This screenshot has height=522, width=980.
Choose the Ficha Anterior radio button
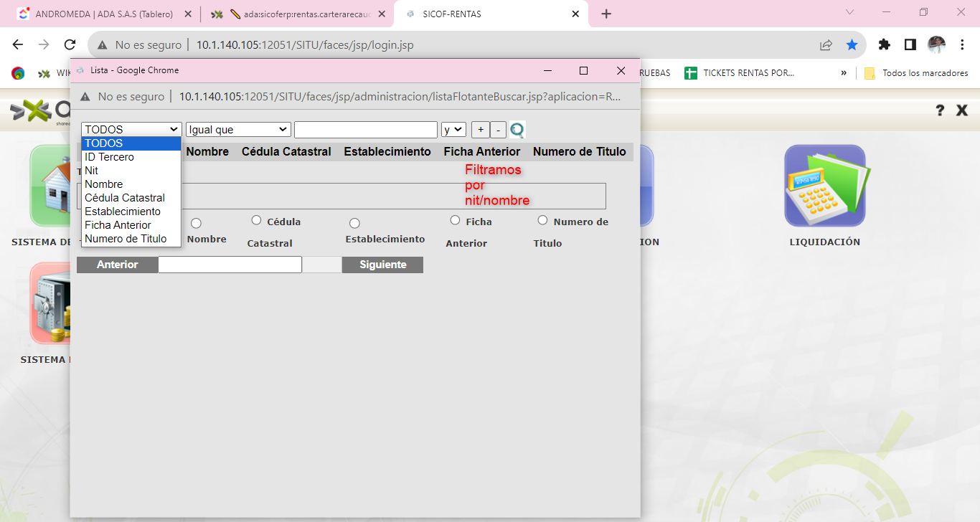tap(455, 220)
